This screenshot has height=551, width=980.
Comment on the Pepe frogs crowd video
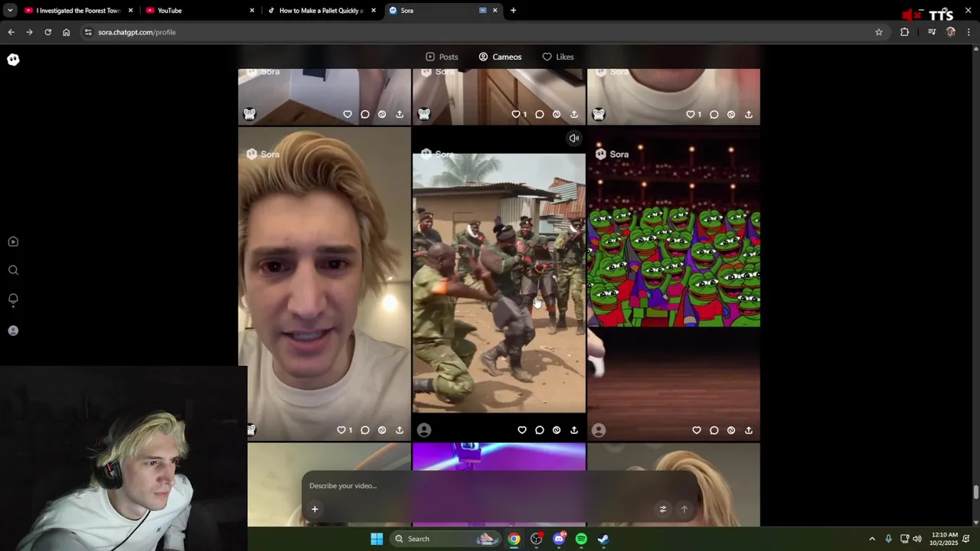pyautogui.click(x=714, y=430)
